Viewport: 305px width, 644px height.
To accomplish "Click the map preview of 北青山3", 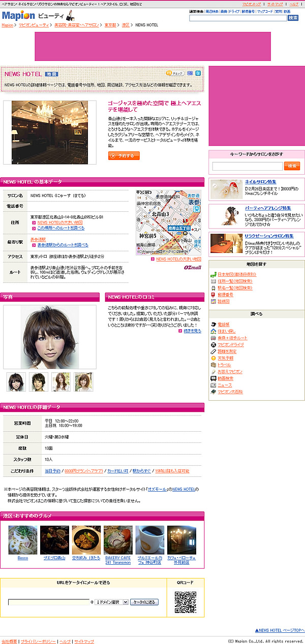I will pos(168,222).
